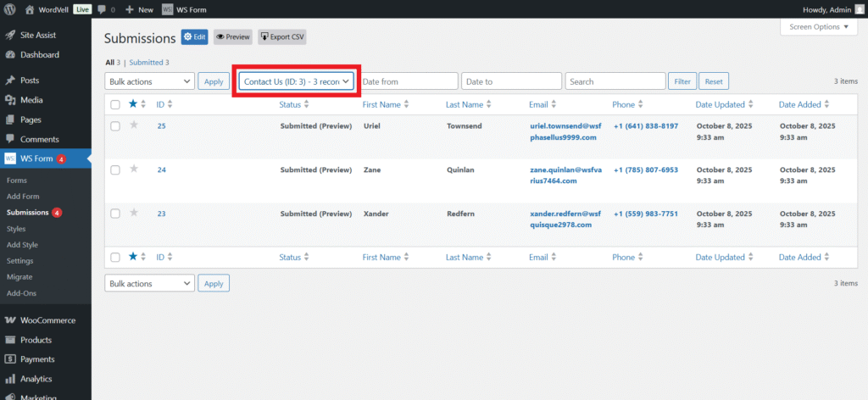The width and height of the screenshot is (868, 400).
Task: Open the Contact Us form selector dropdown
Action: click(x=296, y=81)
